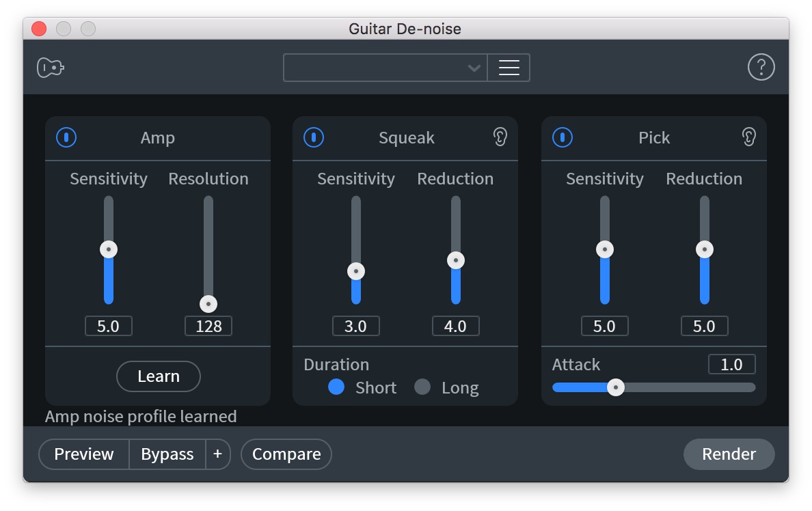812x511 pixels.
Task: Edit the Pick Sensitivity value 5.0
Action: coord(605,326)
